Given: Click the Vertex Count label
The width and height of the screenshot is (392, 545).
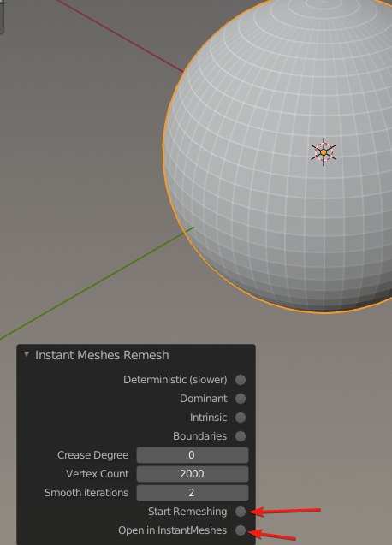Looking at the screenshot, I should (x=97, y=474).
